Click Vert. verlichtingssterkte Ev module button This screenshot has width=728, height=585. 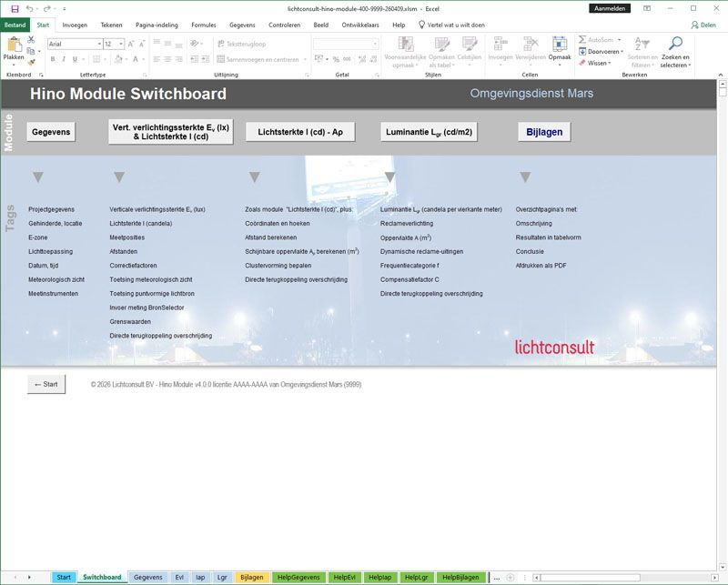(171, 132)
